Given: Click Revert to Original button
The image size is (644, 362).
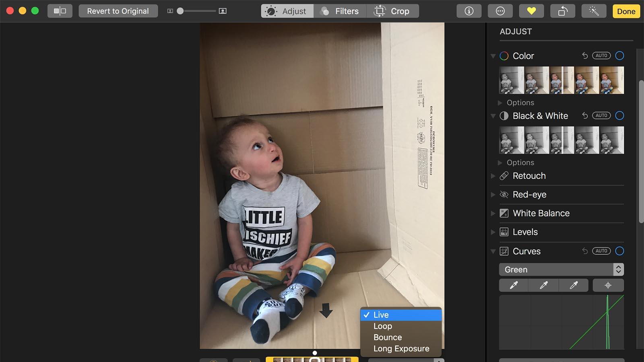Looking at the screenshot, I should [x=118, y=11].
